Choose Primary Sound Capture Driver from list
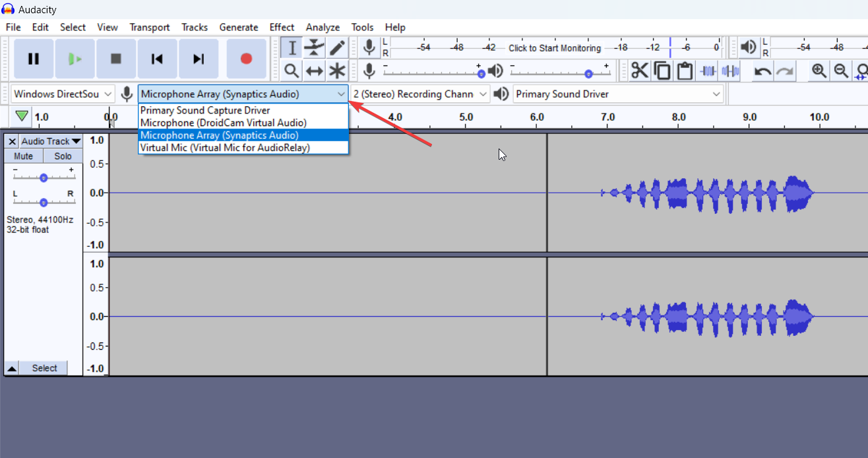This screenshot has width=868, height=458. pos(243,110)
